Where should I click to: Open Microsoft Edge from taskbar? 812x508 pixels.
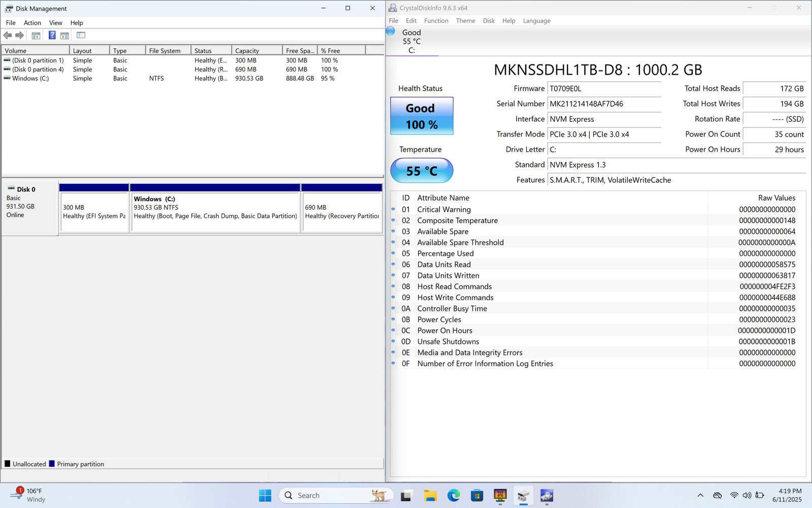[x=453, y=495]
